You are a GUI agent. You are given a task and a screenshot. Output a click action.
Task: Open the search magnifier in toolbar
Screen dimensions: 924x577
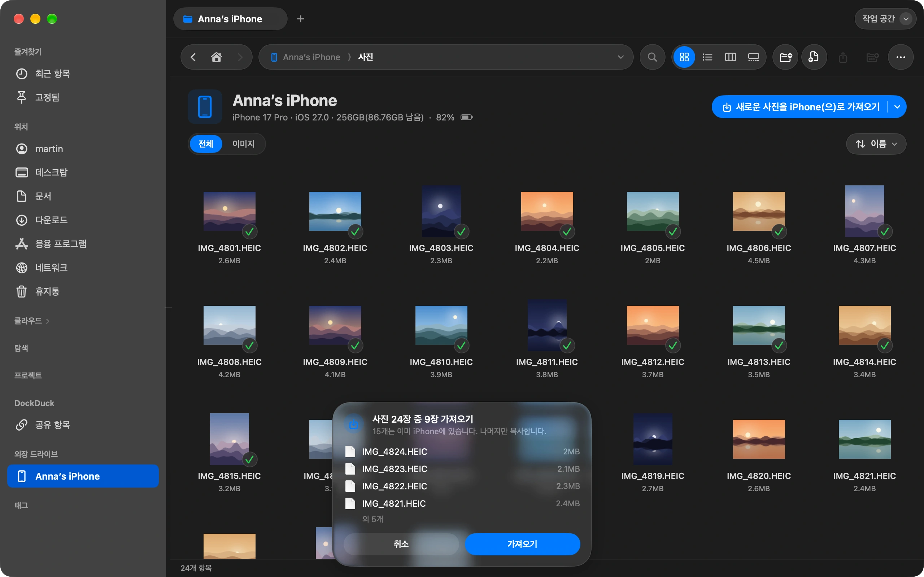click(x=652, y=57)
